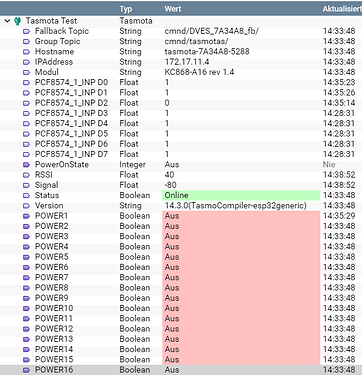Click the value KC868-A16 rev 1.4
Screen dimensions: 362x375
pos(199,72)
